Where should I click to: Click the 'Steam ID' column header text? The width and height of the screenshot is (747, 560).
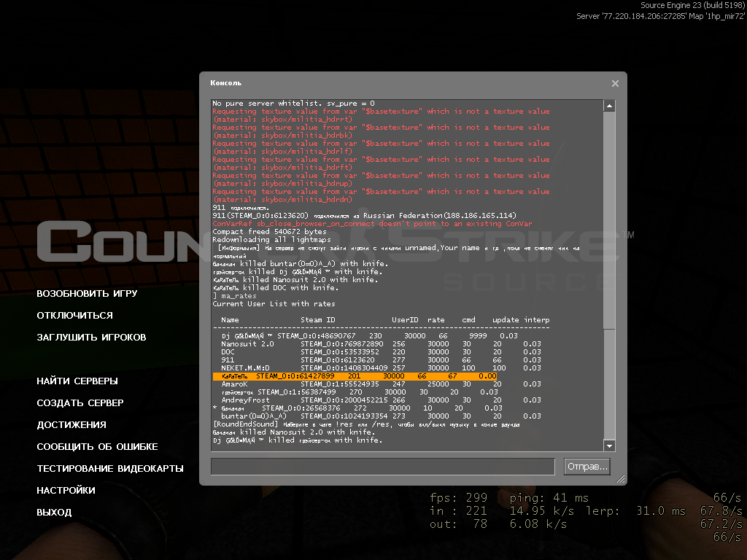tap(318, 320)
